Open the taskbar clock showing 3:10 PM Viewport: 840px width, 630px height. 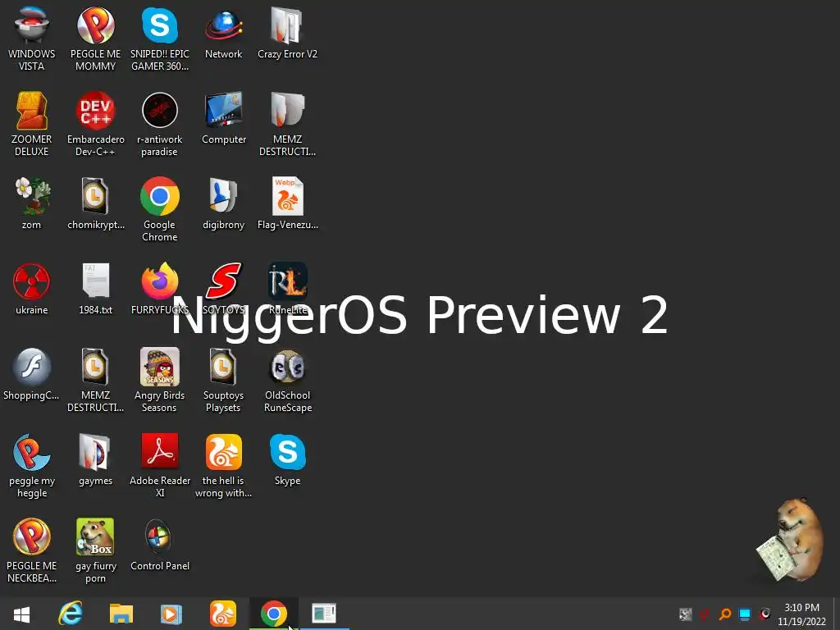point(801,614)
